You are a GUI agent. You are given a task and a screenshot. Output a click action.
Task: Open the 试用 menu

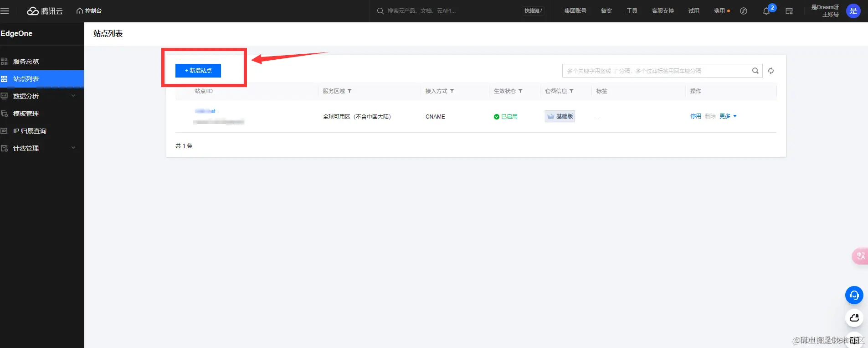pos(693,11)
